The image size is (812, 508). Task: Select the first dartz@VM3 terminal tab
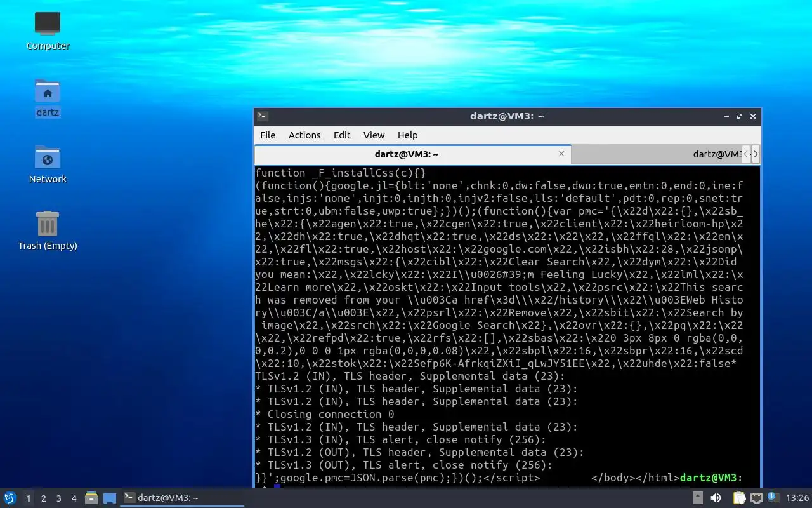pyautogui.click(x=412, y=154)
